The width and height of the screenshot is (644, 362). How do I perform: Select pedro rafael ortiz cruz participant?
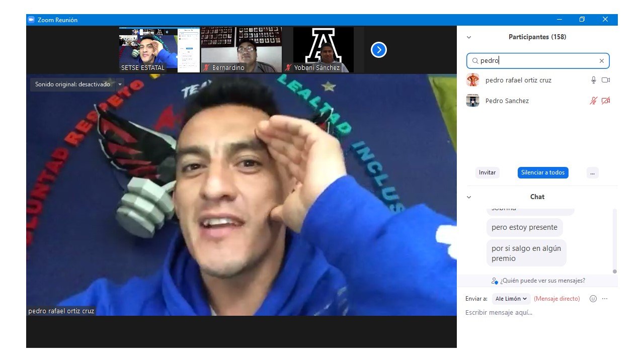(x=537, y=80)
